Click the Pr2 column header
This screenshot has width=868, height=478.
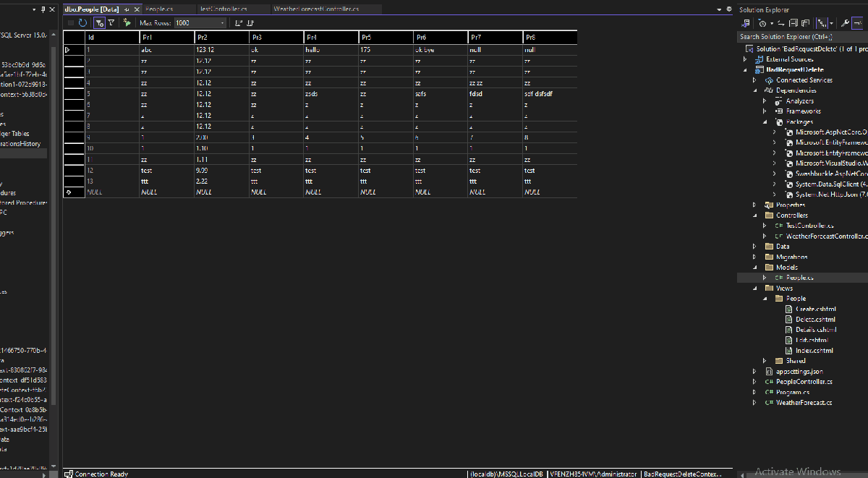coord(221,37)
